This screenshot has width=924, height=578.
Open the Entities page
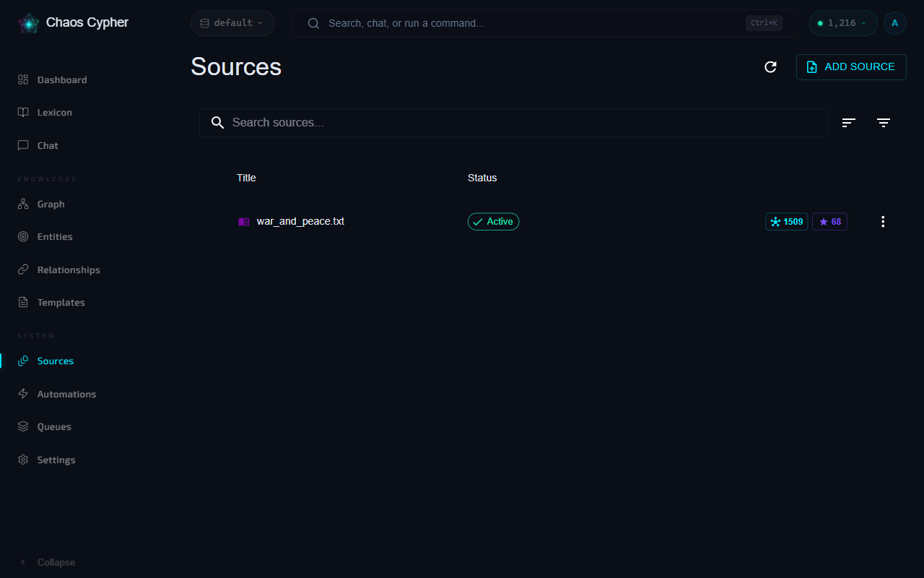pyautogui.click(x=55, y=236)
